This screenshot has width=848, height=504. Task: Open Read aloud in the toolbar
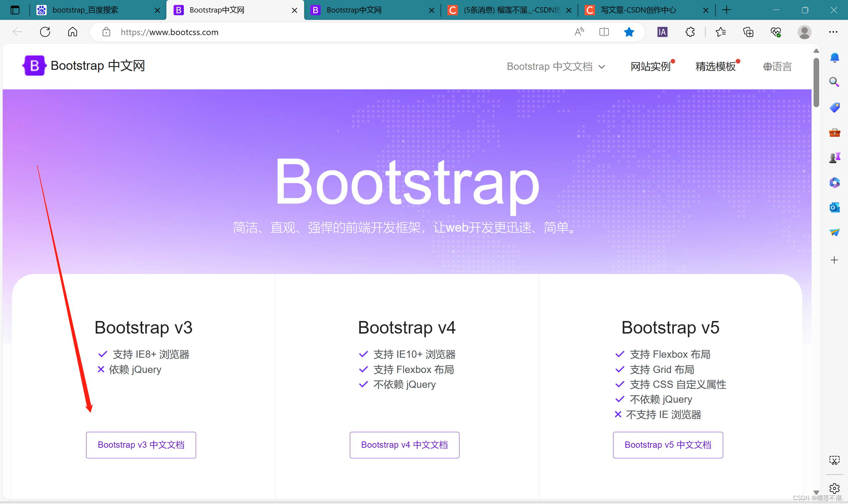[x=579, y=32]
